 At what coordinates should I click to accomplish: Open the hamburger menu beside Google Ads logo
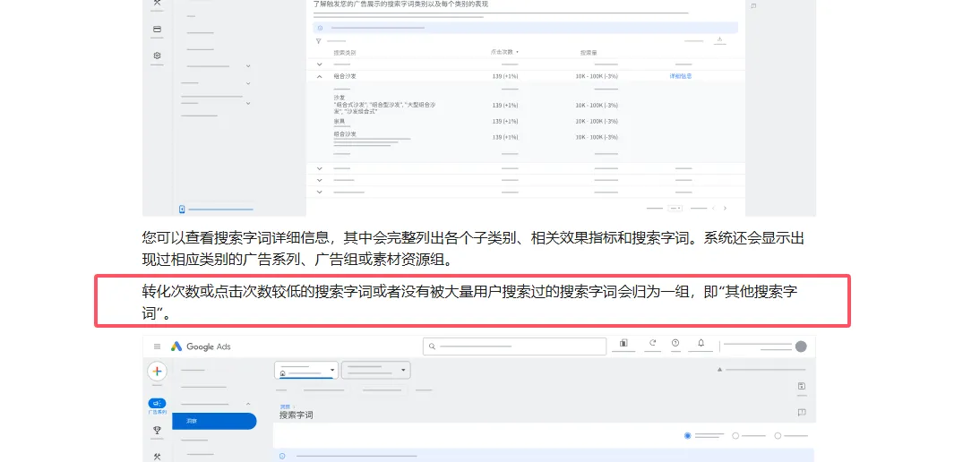(157, 346)
